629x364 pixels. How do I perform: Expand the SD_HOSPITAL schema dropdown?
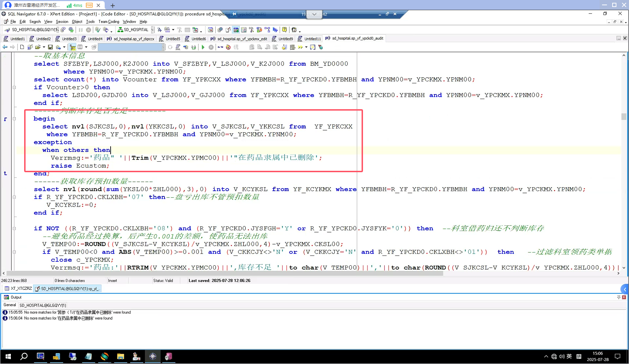coord(152,30)
